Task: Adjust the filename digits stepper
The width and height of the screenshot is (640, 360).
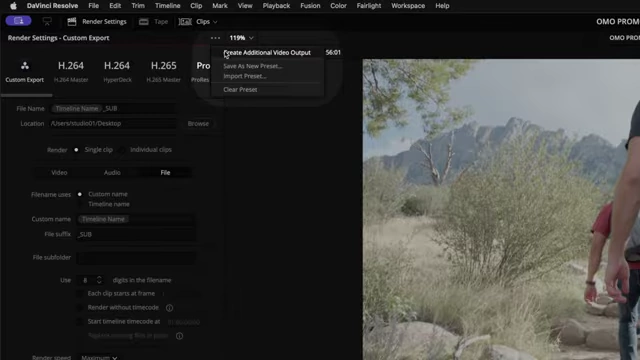Action: [x=99, y=280]
